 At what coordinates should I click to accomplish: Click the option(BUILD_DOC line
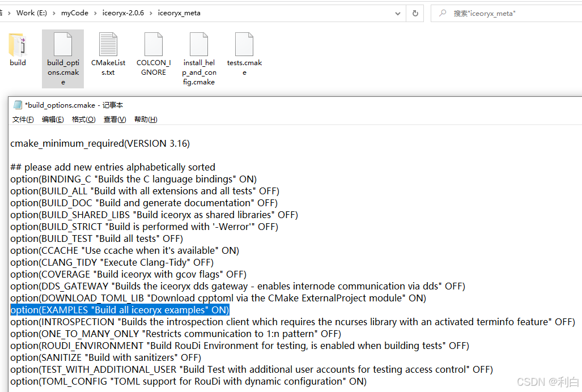coord(144,203)
